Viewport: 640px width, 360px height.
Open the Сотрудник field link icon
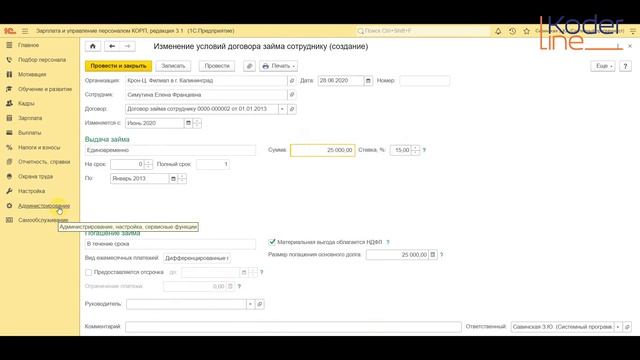click(292, 95)
